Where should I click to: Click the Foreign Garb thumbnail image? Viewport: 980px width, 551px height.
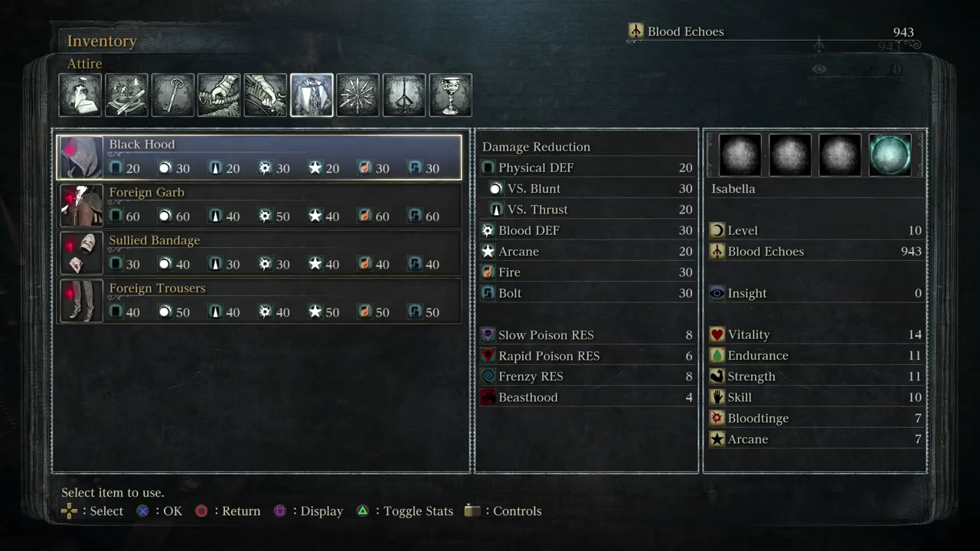coord(81,205)
